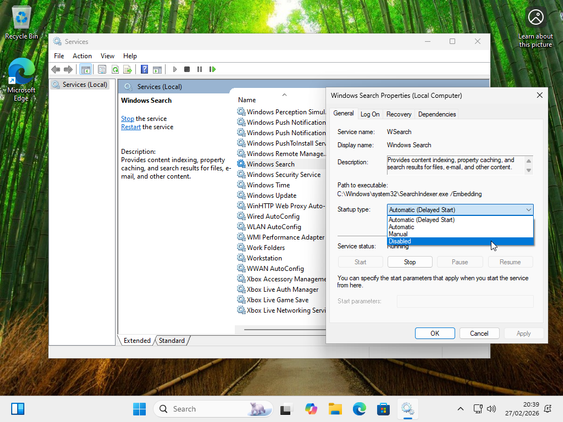Switch to the Recovery tab
Image resolution: width=563 pixels, height=422 pixels.
click(x=399, y=114)
